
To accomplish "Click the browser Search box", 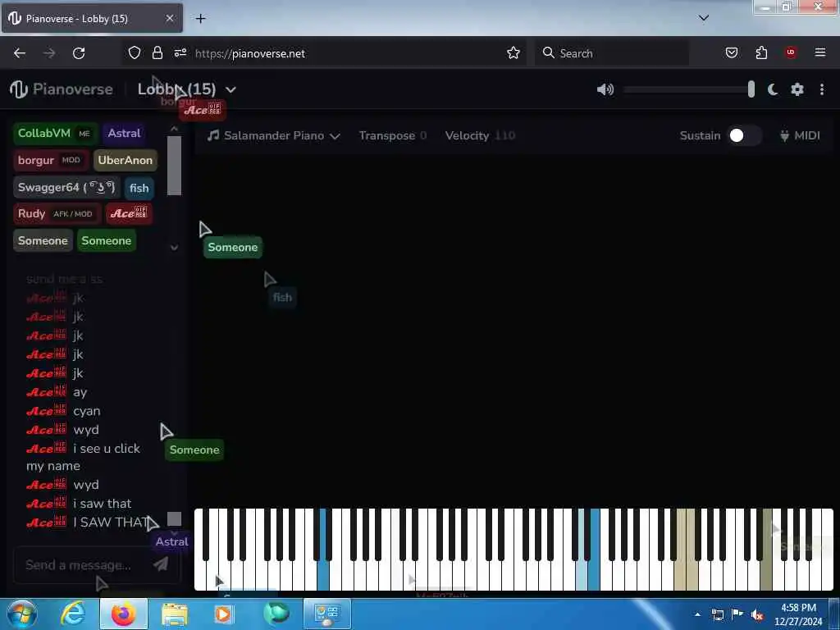I will pyautogui.click(x=612, y=53).
